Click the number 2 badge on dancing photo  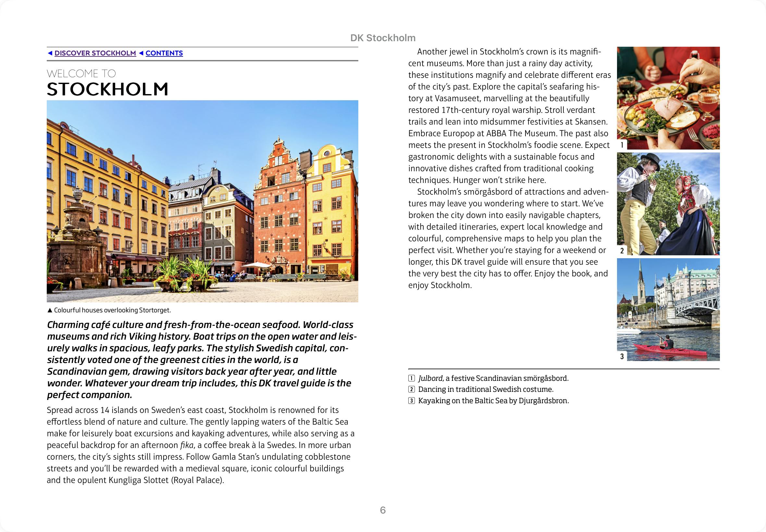[622, 251]
